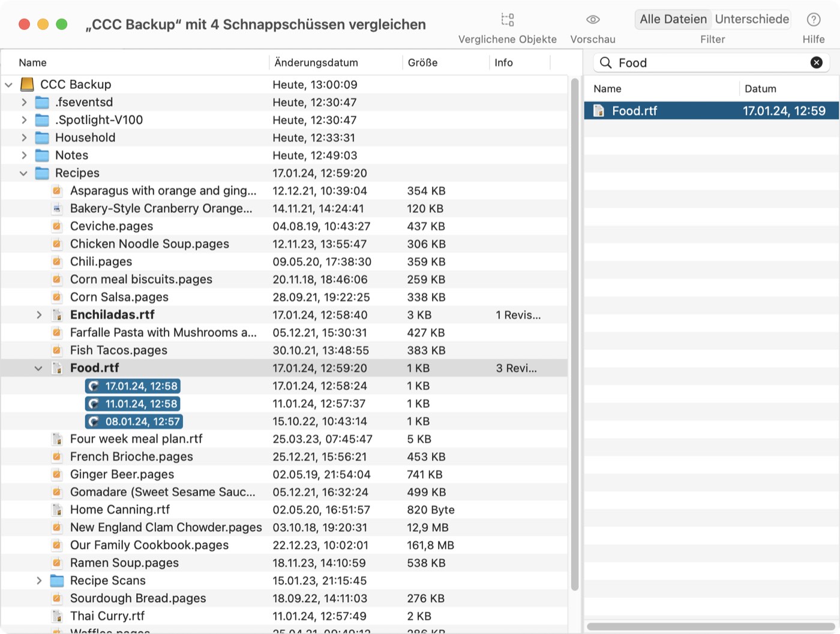
Task: Select Gomadare (Sweet Sesame Sauc... row
Action: coord(284,492)
